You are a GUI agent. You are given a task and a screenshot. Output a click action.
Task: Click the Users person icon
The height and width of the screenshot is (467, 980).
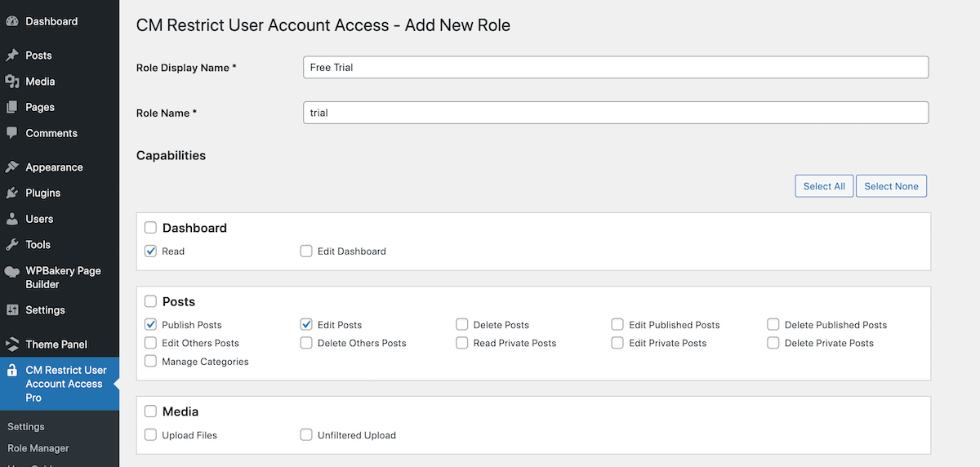[x=11, y=219]
